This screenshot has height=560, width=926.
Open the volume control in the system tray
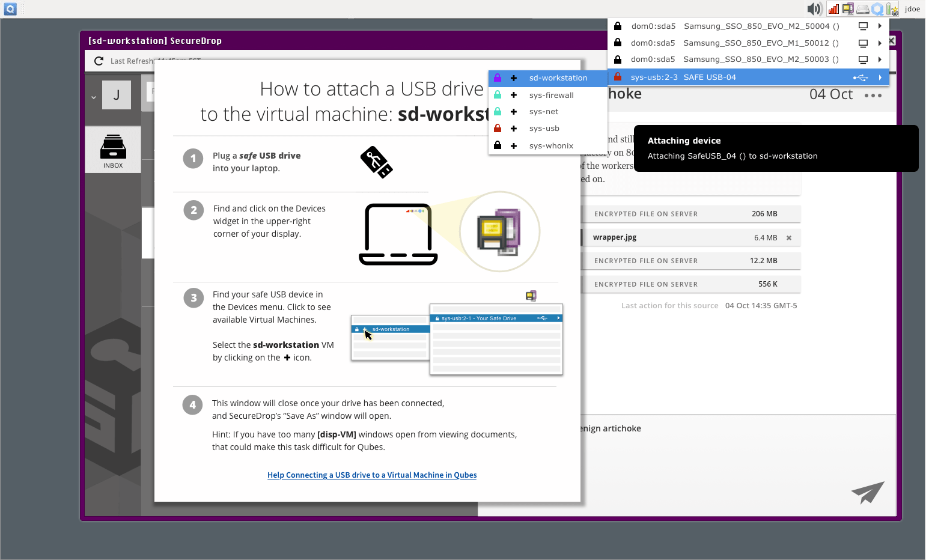tap(814, 9)
